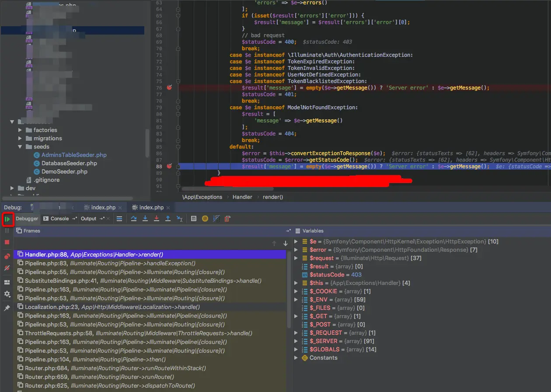Expand the $_ENV array node
This screenshot has height=392, width=551.
click(296, 299)
